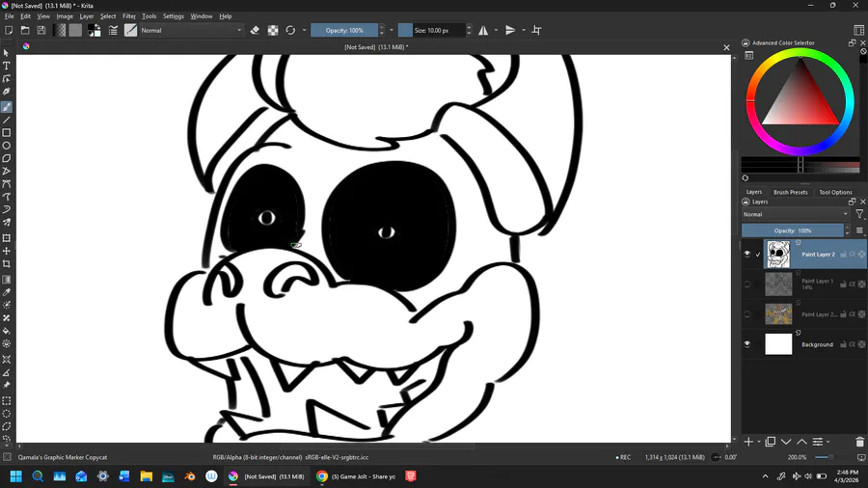Move layer down in stack
This screenshot has height=488, width=868.
[786, 442]
